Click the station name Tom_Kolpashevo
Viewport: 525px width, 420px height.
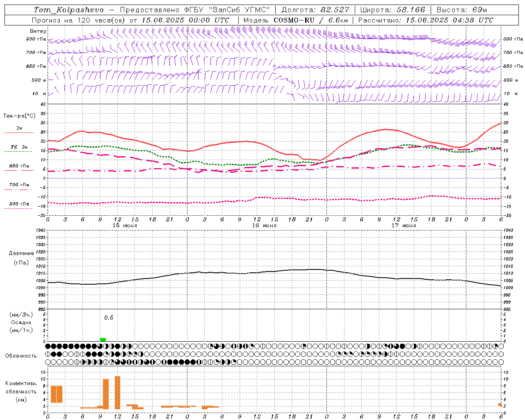pos(69,10)
